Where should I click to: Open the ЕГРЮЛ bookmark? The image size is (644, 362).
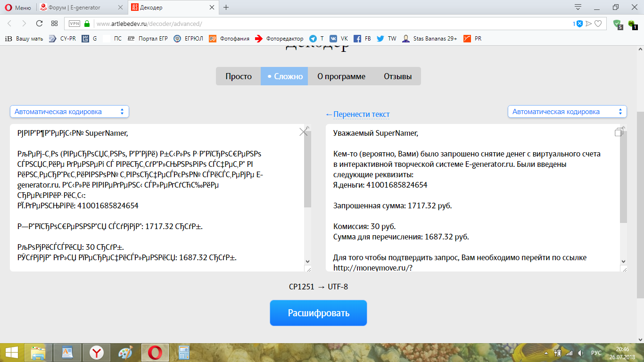(x=188, y=39)
